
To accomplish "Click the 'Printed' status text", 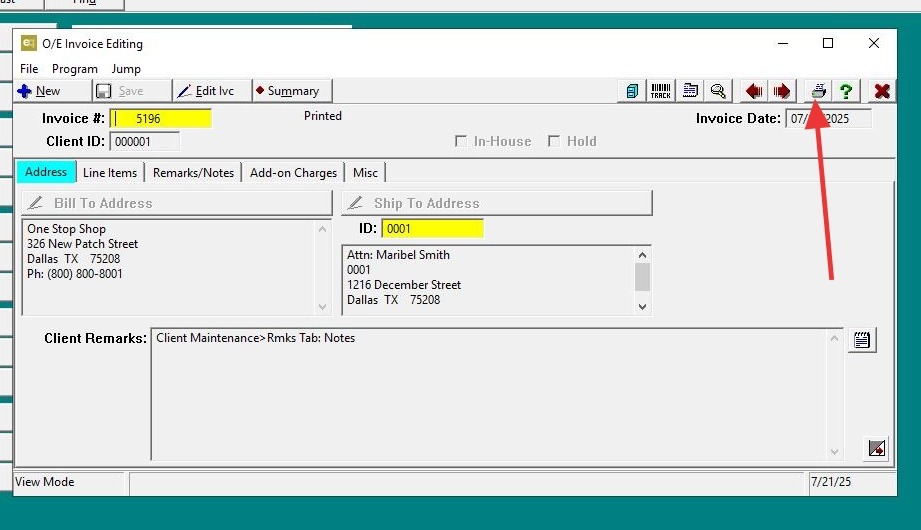I will (322, 116).
